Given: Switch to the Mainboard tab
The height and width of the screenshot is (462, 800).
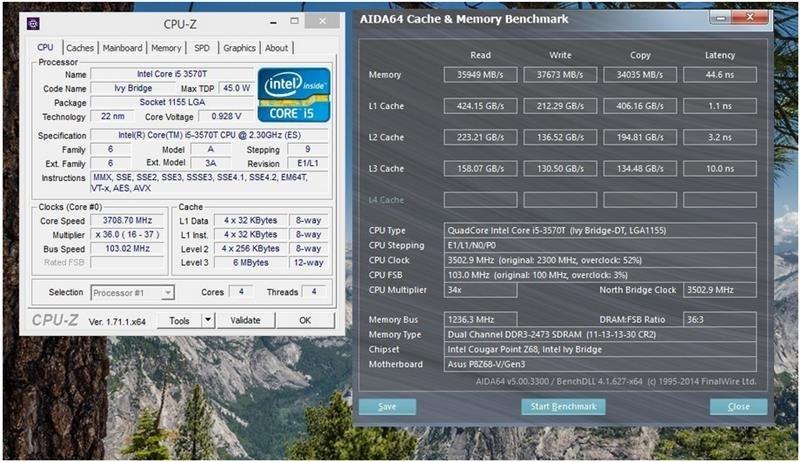Looking at the screenshot, I should click(x=122, y=48).
